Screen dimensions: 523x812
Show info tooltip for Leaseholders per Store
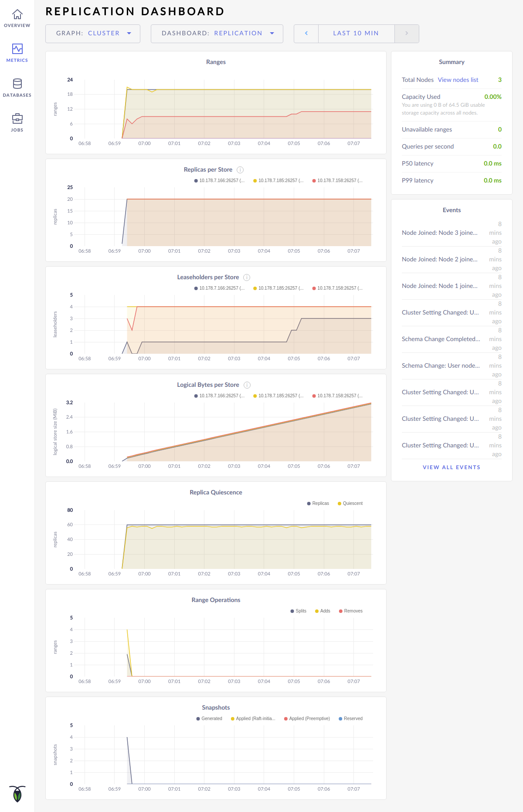pyautogui.click(x=247, y=277)
